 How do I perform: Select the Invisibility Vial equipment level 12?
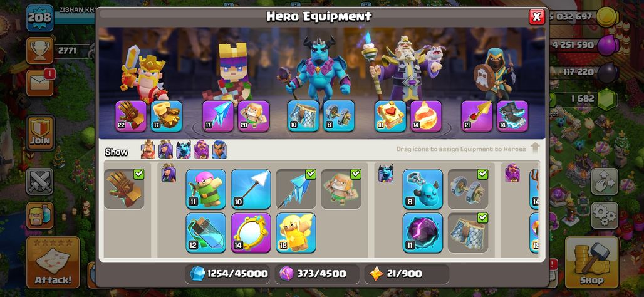205,232
